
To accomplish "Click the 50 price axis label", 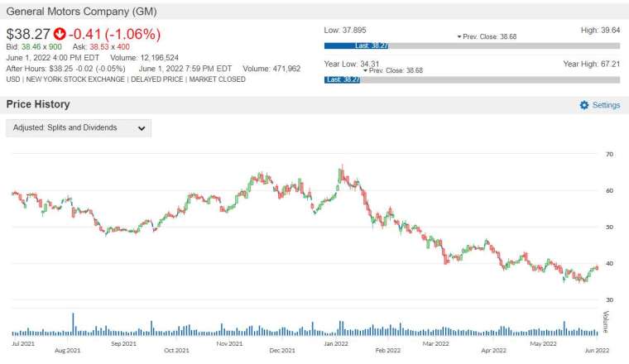I will click(x=609, y=227).
